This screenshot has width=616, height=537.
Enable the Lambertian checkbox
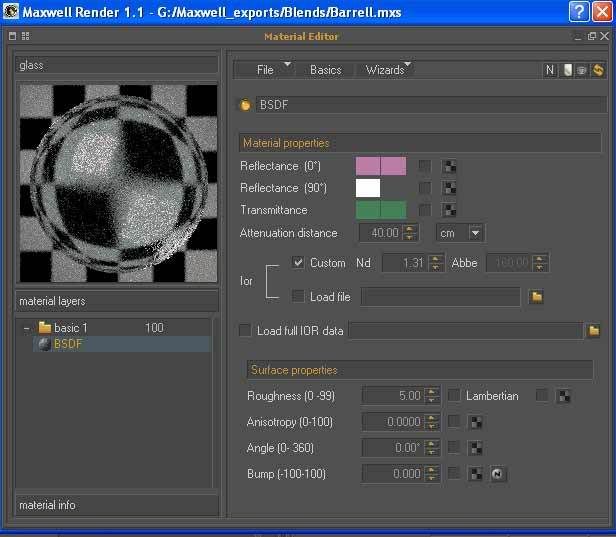coord(454,396)
